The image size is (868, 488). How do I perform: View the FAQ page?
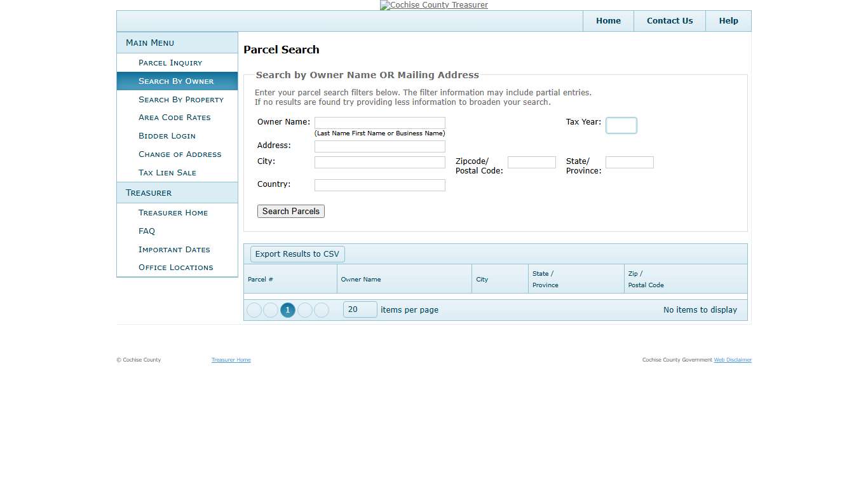click(146, 231)
